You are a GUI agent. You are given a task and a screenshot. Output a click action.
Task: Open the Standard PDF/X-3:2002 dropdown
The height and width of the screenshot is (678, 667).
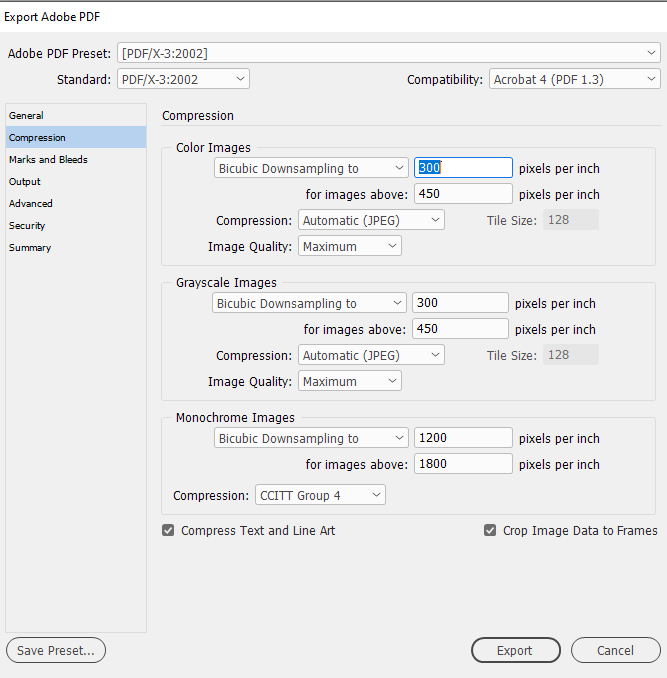(183, 79)
